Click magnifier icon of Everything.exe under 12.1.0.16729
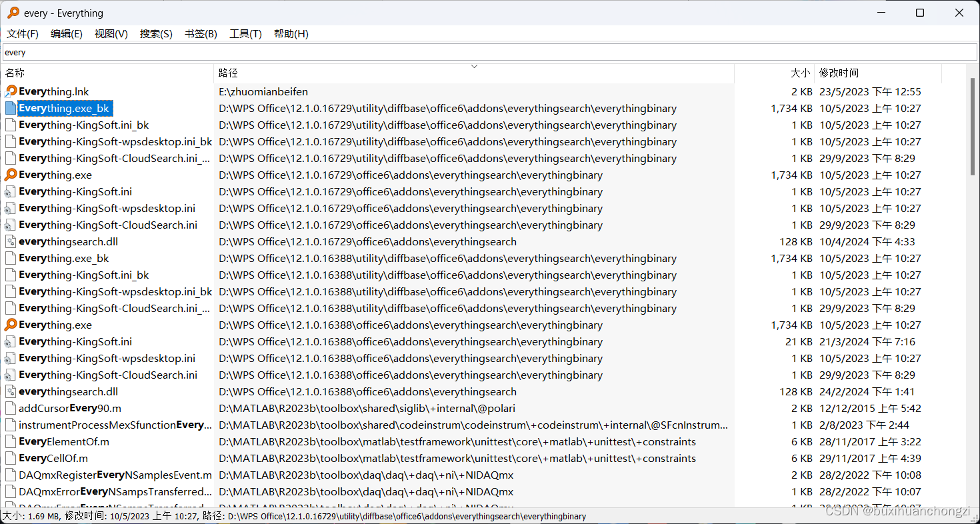 [x=11, y=175]
